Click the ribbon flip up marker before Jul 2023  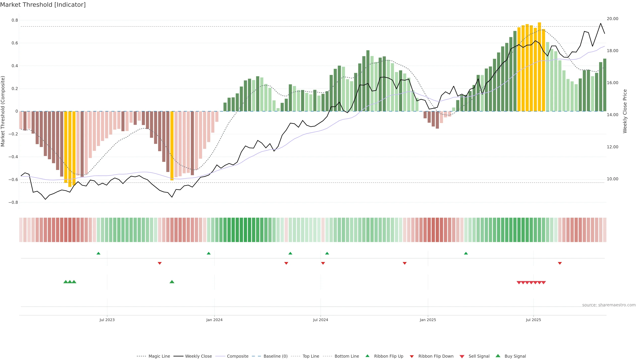coord(98,253)
